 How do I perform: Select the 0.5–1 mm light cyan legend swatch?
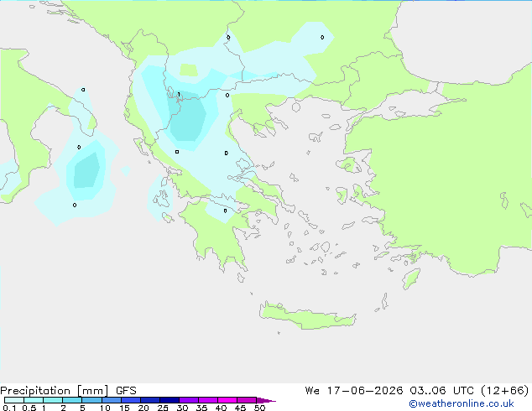[34, 400]
